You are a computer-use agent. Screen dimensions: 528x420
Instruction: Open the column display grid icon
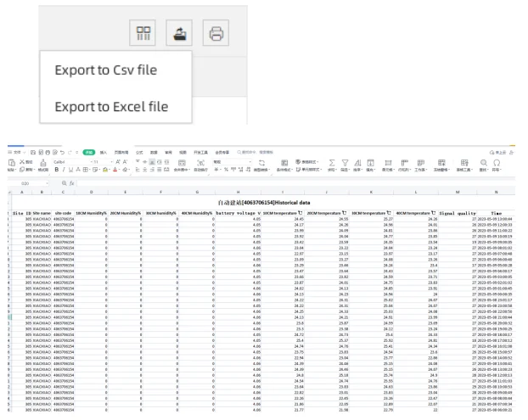(x=143, y=33)
